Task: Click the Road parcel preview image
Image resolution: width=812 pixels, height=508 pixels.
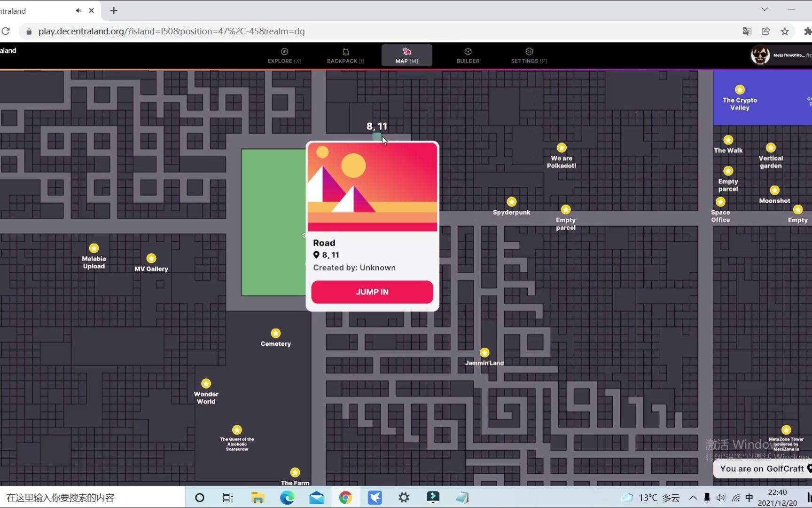Action: click(372, 187)
